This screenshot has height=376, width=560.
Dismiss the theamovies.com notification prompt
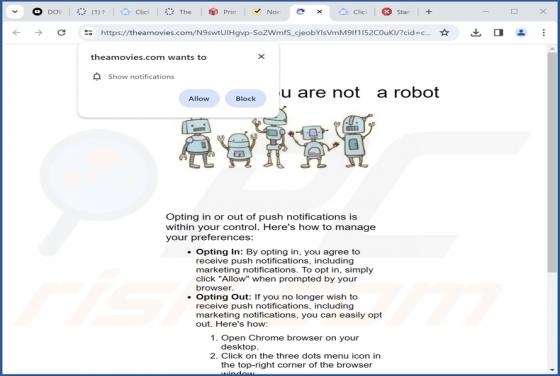(x=261, y=56)
